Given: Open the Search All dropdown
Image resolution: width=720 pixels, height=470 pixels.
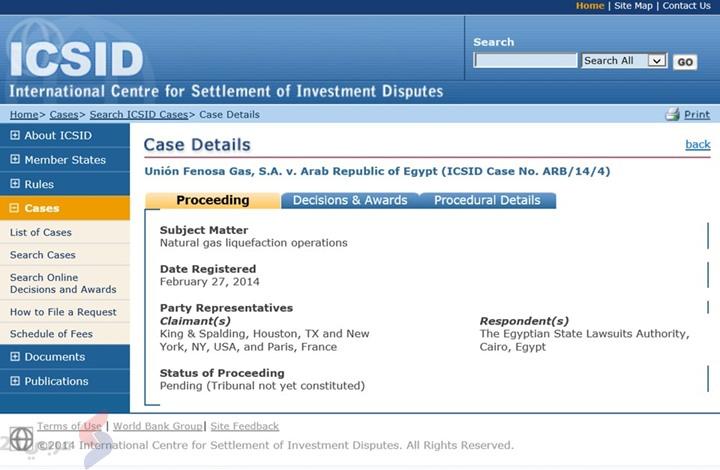Looking at the screenshot, I should point(656,61).
